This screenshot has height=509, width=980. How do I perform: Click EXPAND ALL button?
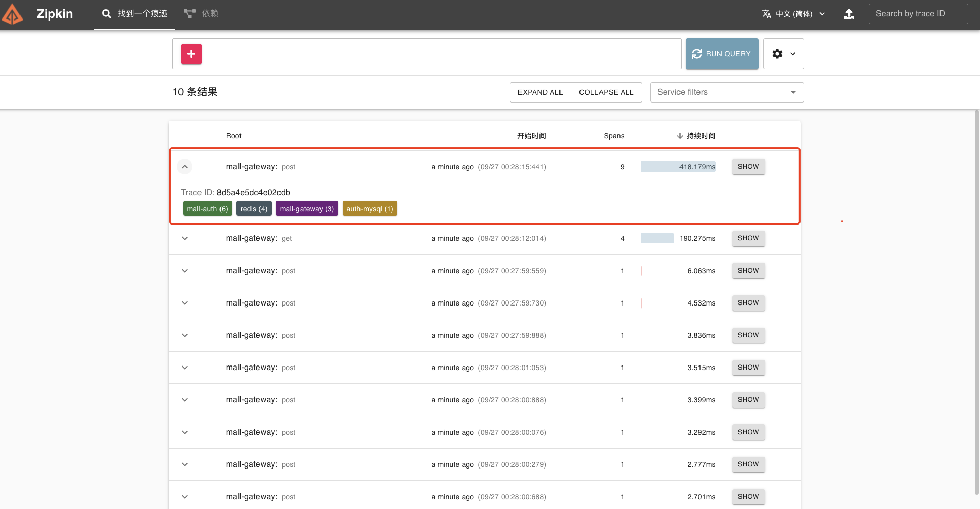pos(541,92)
